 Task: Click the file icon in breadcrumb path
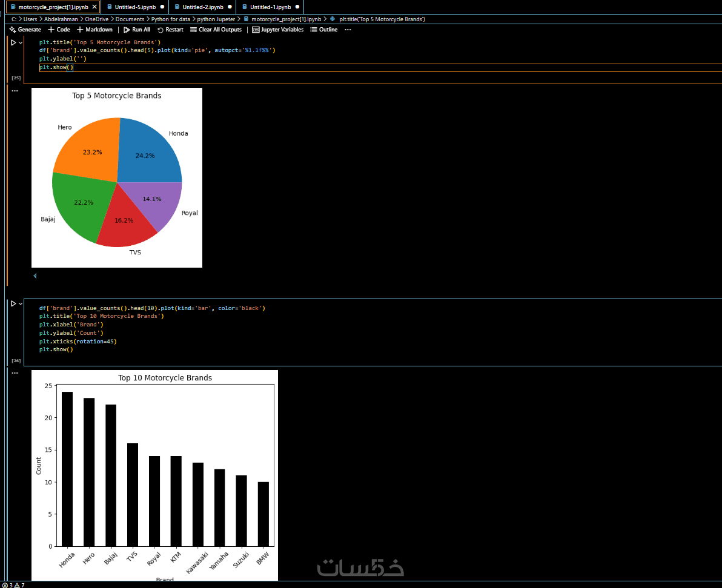(247, 19)
